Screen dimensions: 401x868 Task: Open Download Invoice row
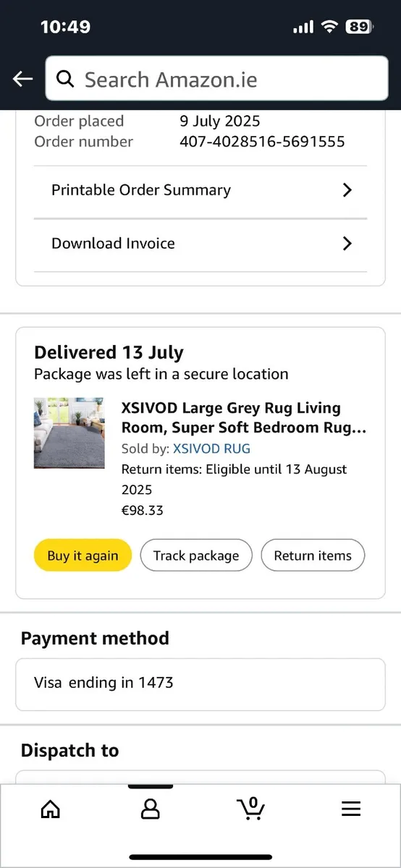point(200,244)
